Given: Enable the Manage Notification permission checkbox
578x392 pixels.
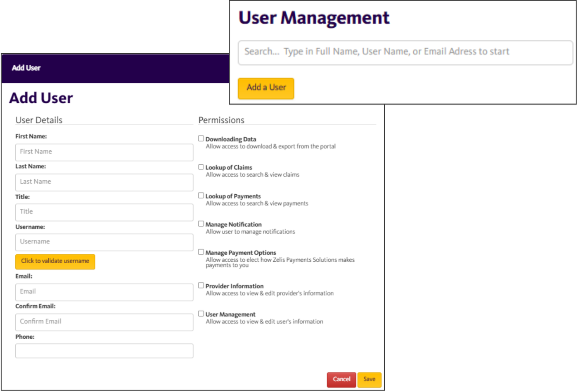Looking at the screenshot, I should pyautogui.click(x=201, y=224).
